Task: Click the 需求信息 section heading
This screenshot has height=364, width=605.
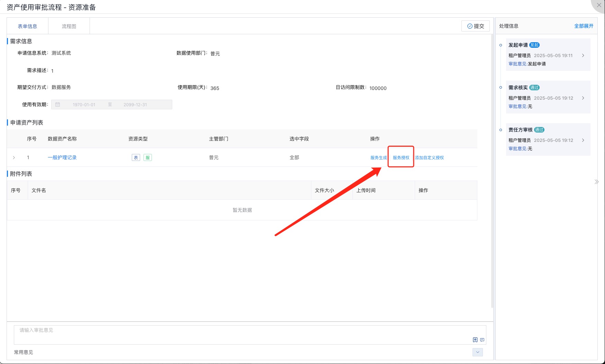Action: click(21, 41)
